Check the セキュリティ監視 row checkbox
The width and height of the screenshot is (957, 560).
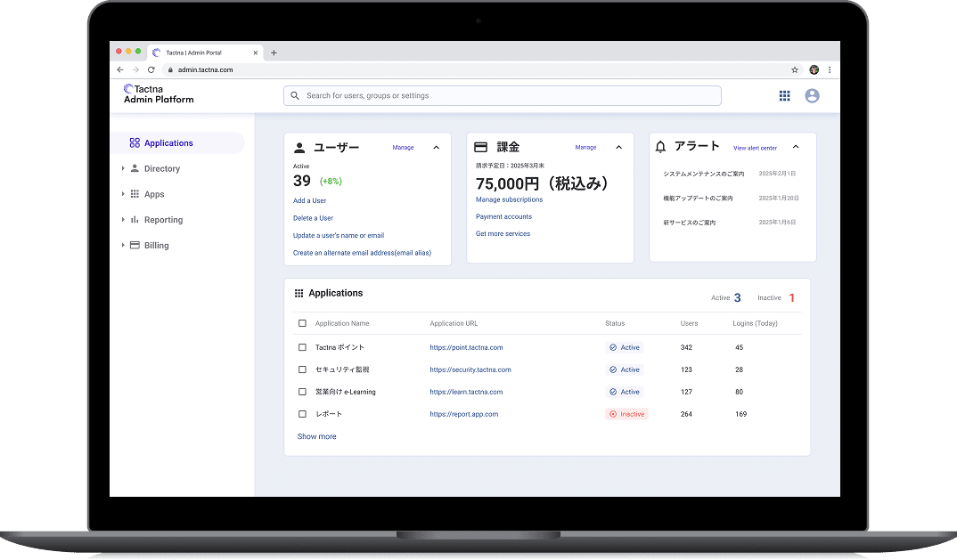302,369
